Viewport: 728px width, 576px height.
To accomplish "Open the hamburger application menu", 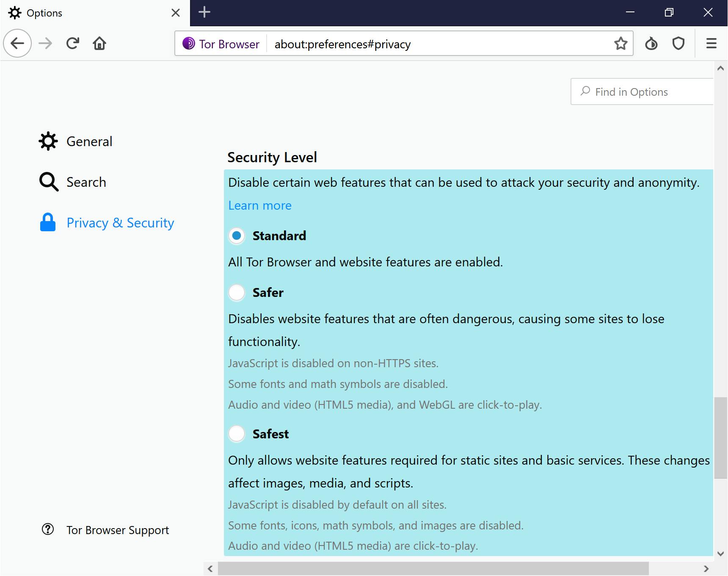I will [711, 43].
